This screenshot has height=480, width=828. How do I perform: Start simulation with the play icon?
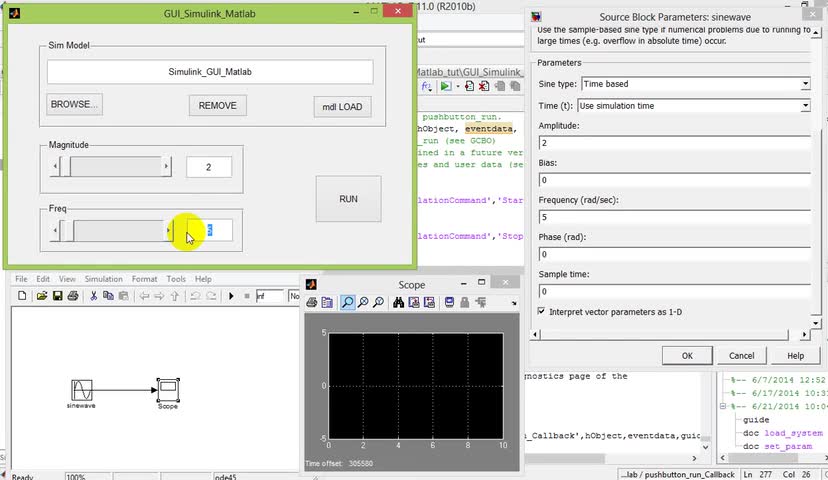pyautogui.click(x=231, y=296)
